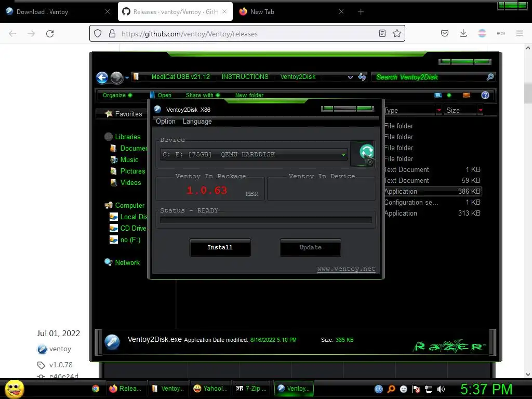Click the Explorer refresh location icon

(x=362, y=77)
